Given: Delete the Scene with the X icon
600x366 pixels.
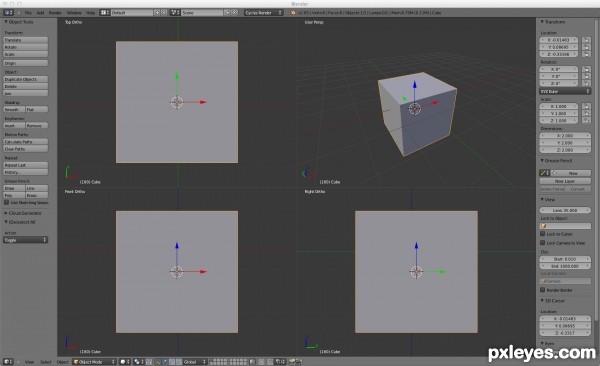Looking at the screenshot, I should point(235,13).
